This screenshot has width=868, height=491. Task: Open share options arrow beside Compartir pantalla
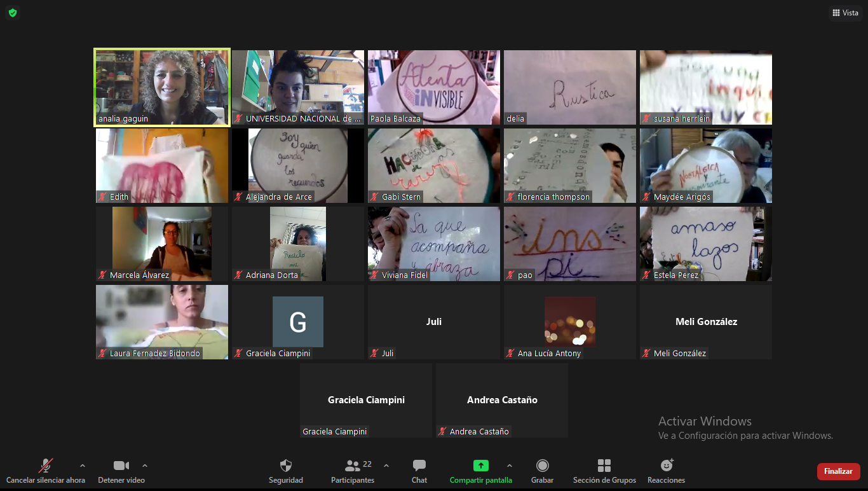(x=509, y=466)
